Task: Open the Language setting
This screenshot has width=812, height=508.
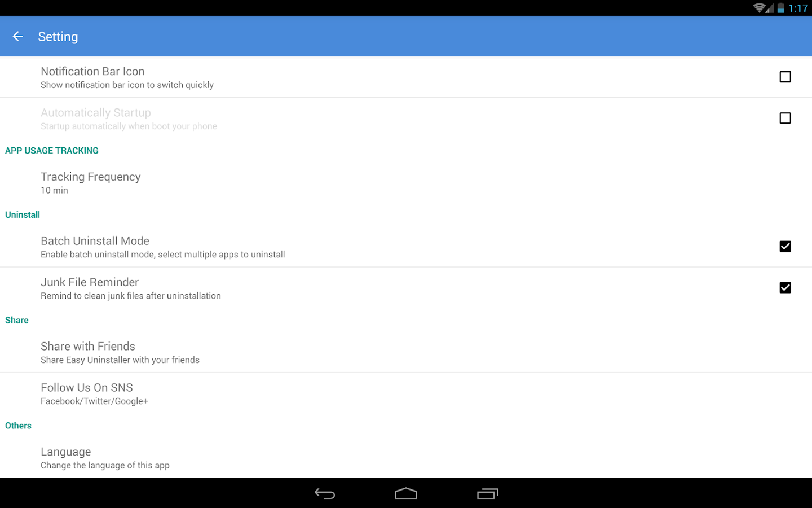Action: click(x=406, y=458)
